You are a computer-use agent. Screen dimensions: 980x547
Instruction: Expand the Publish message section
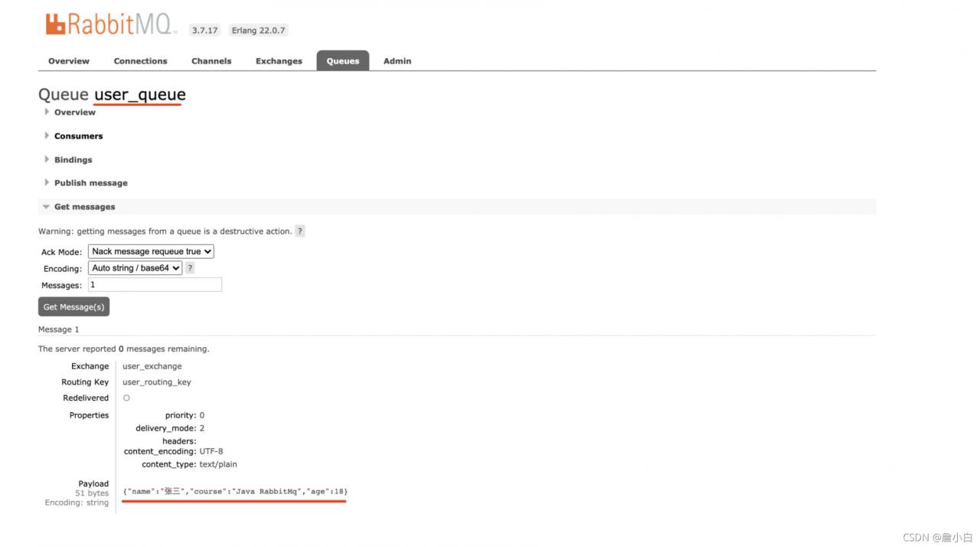pyautogui.click(x=90, y=183)
